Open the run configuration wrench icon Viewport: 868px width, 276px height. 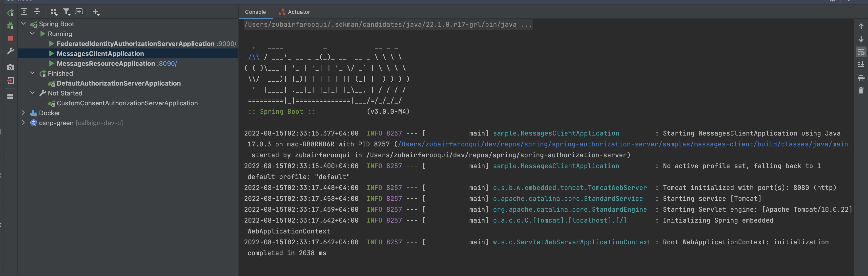10,51
